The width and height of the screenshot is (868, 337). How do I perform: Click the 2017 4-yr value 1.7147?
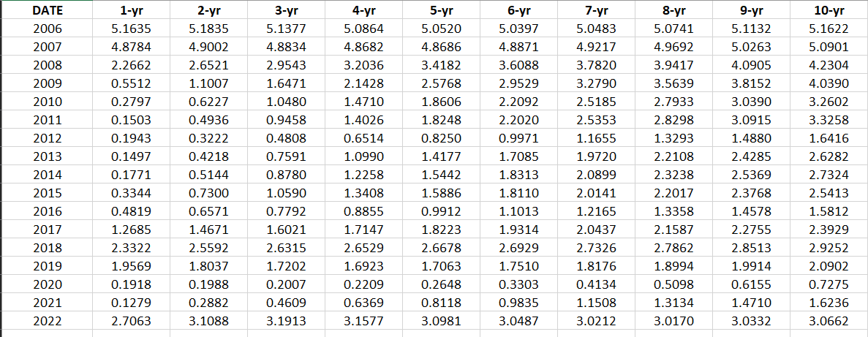click(x=363, y=230)
